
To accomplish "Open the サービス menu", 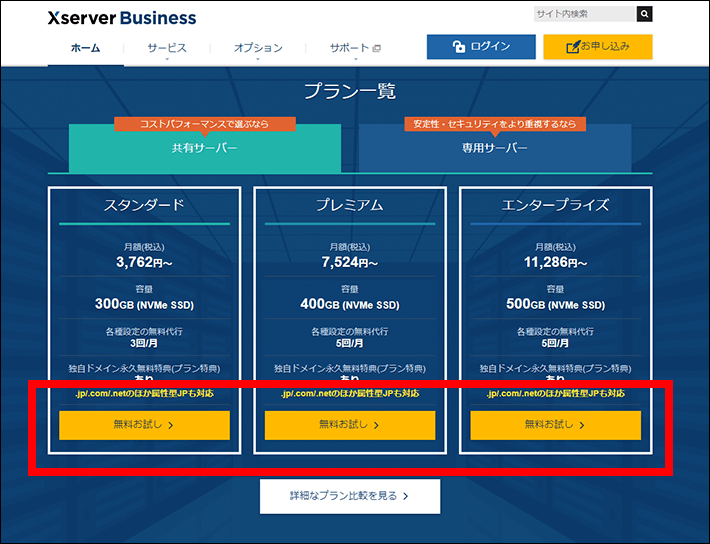I will tap(167, 48).
